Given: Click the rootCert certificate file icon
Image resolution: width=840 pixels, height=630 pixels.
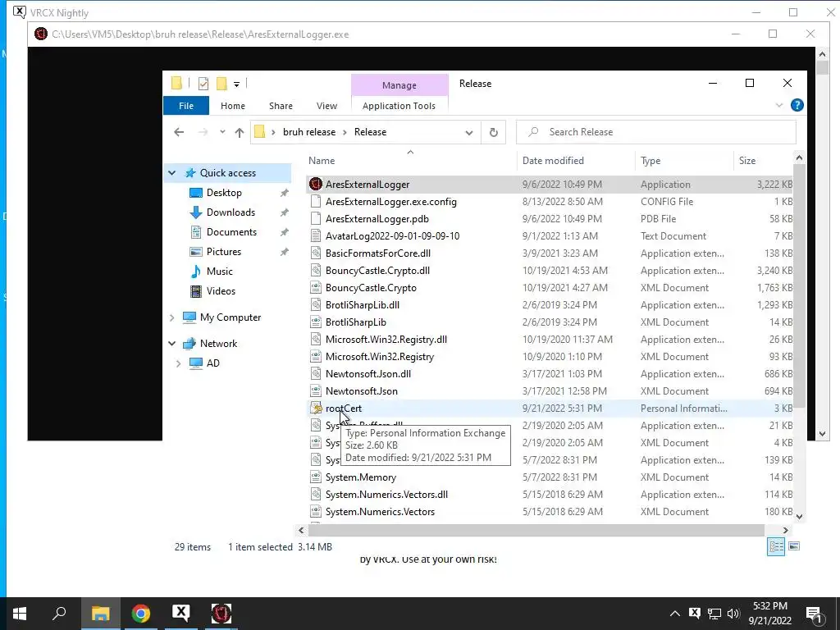Looking at the screenshot, I should 316,409.
